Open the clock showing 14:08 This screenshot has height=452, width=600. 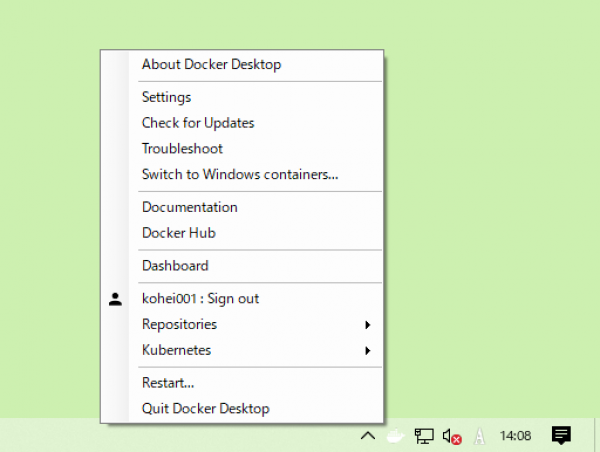pyautogui.click(x=515, y=436)
